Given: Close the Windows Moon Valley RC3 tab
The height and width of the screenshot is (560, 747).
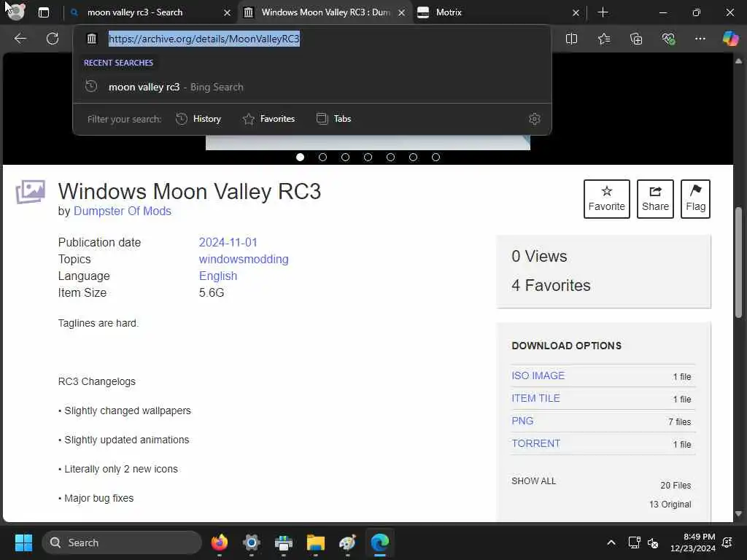Looking at the screenshot, I should click(402, 13).
